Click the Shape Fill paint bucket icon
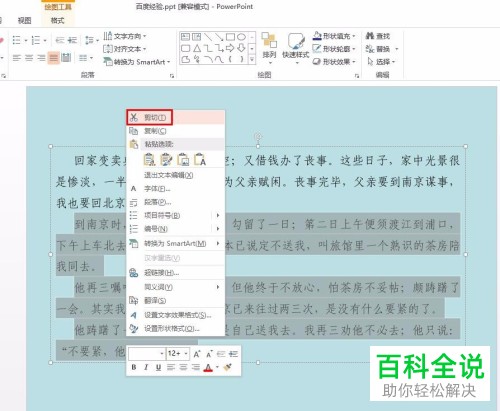500x411 pixels. (317, 36)
